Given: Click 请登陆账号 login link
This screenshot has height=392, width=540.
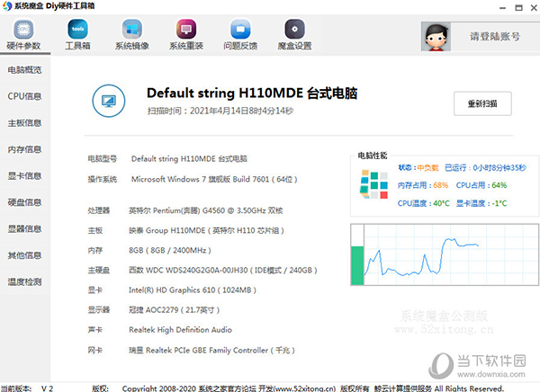Looking at the screenshot, I should tap(494, 37).
